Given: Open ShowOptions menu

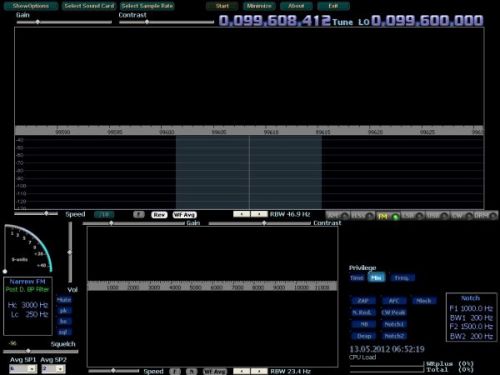Looking at the screenshot, I should 31,6.
